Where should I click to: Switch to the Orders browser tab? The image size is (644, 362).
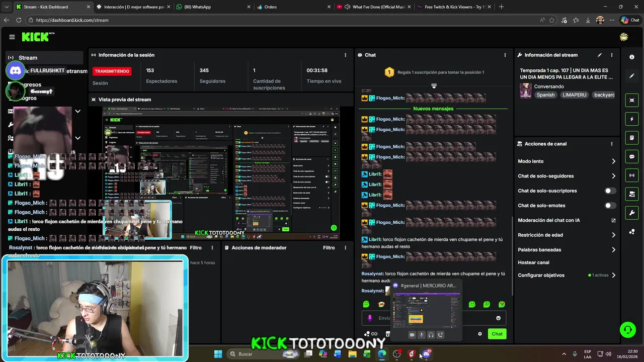293,7
